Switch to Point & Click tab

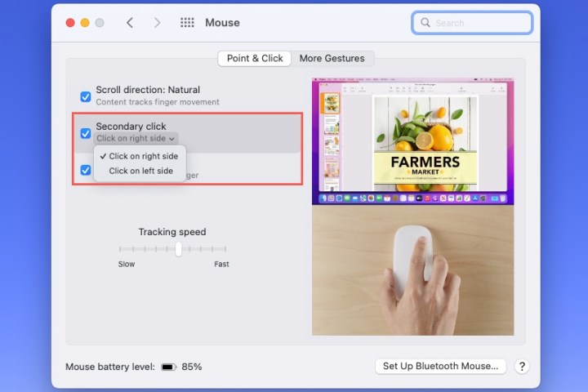[255, 59]
